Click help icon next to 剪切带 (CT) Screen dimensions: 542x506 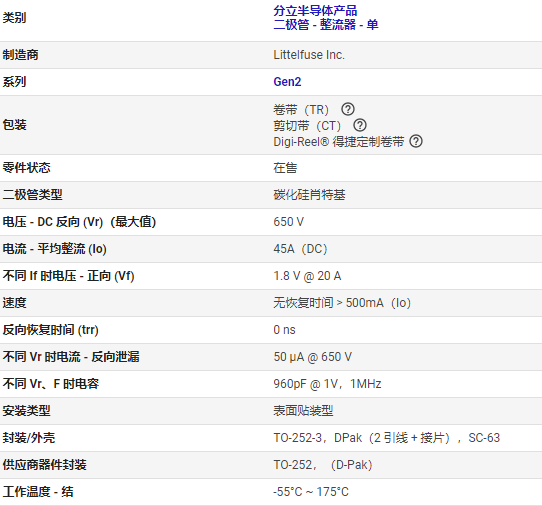360,125
